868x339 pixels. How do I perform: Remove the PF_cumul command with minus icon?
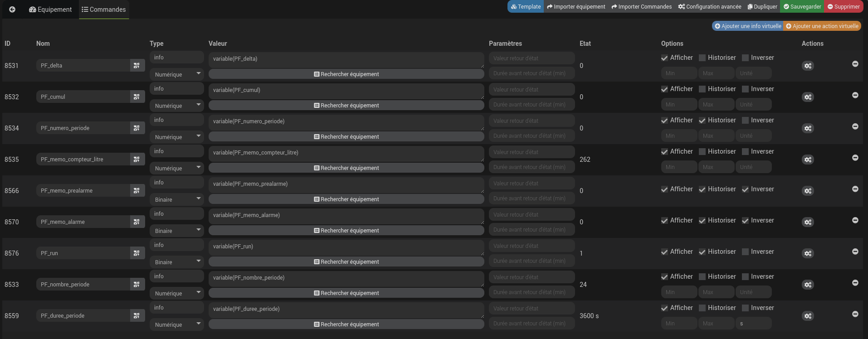855,95
